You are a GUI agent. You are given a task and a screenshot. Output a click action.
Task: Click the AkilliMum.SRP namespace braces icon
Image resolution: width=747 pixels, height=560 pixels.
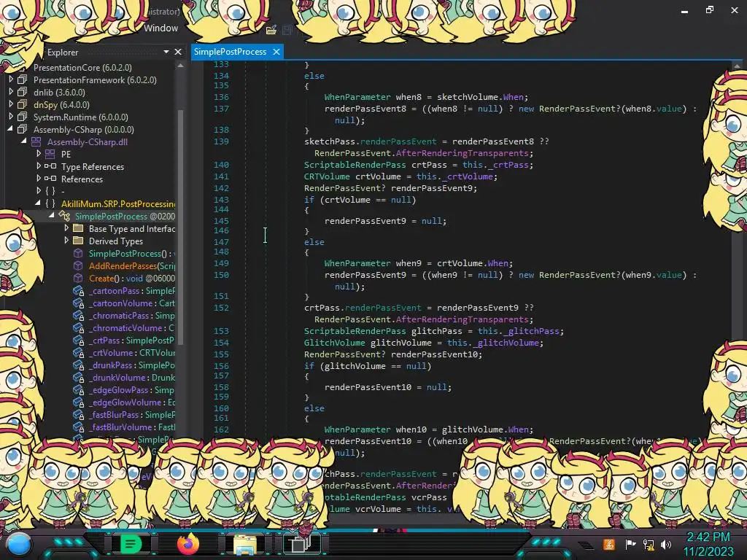tap(50, 203)
